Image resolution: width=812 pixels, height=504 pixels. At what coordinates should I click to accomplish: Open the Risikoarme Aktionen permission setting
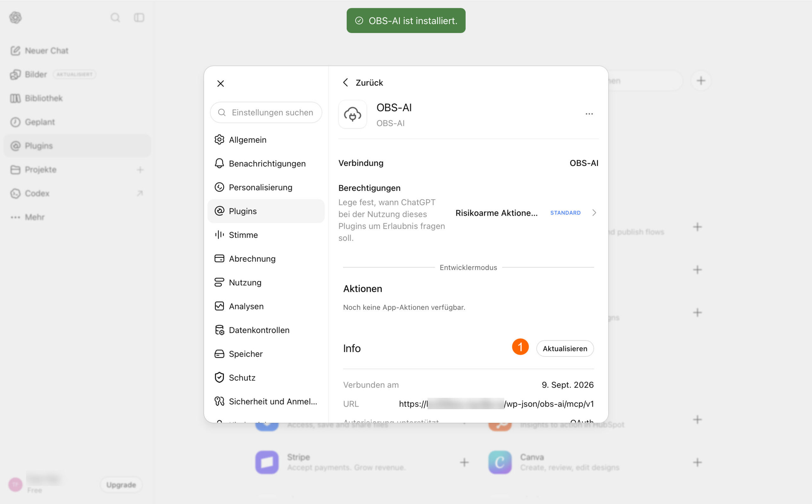pyautogui.click(x=527, y=213)
